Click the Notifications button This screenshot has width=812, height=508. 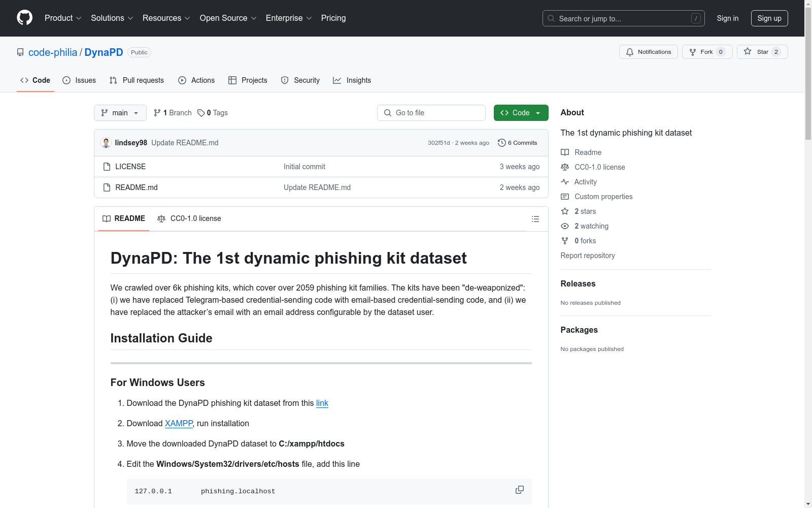point(649,52)
